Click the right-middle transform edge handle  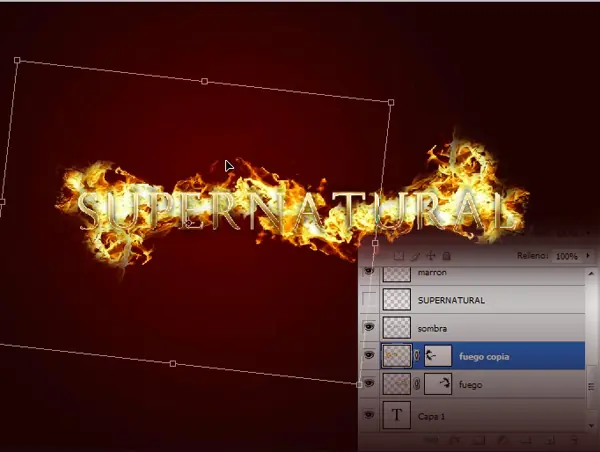pos(375,243)
